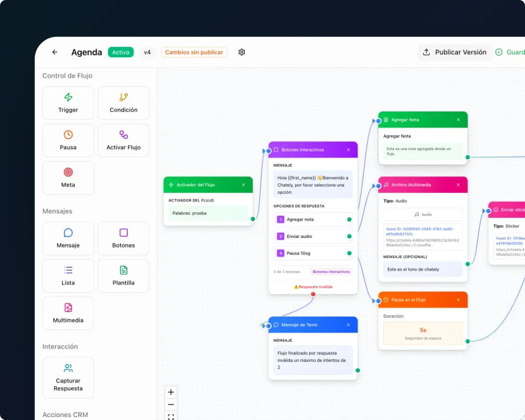Click the Acciones CRM section heading
Viewport: 525px width, 420px height.
(65, 415)
